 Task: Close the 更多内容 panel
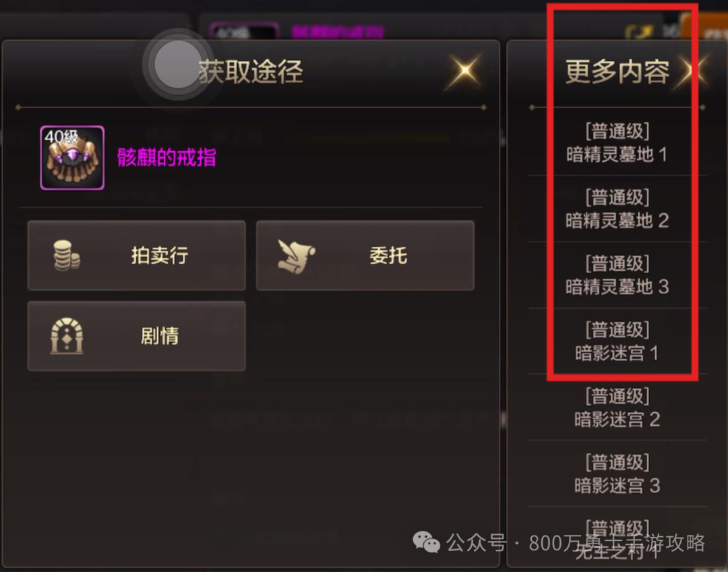[x=693, y=71]
